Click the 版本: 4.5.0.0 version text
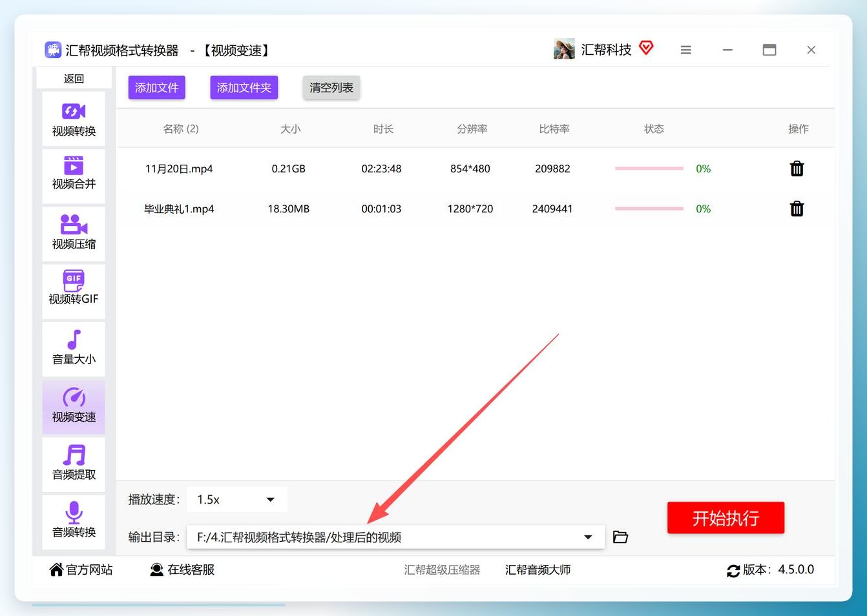 (x=778, y=570)
